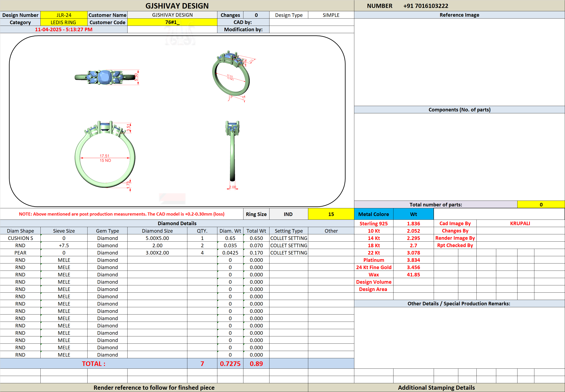Click the 22 Kt weight 3.078

[x=414, y=253]
